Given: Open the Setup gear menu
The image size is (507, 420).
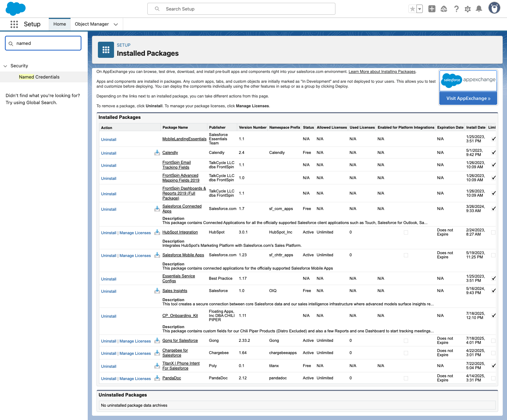Looking at the screenshot, I should pyautogui.click(x=468, y=9).
